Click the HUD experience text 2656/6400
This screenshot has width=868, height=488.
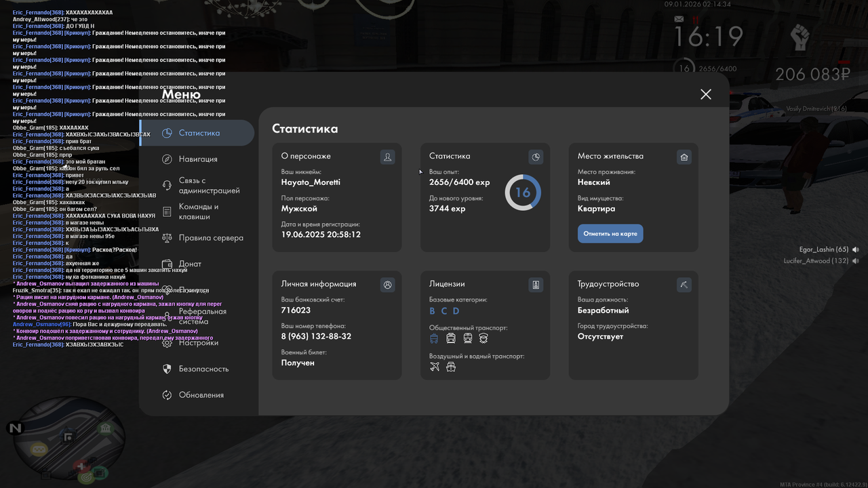[x=717, y=69]
